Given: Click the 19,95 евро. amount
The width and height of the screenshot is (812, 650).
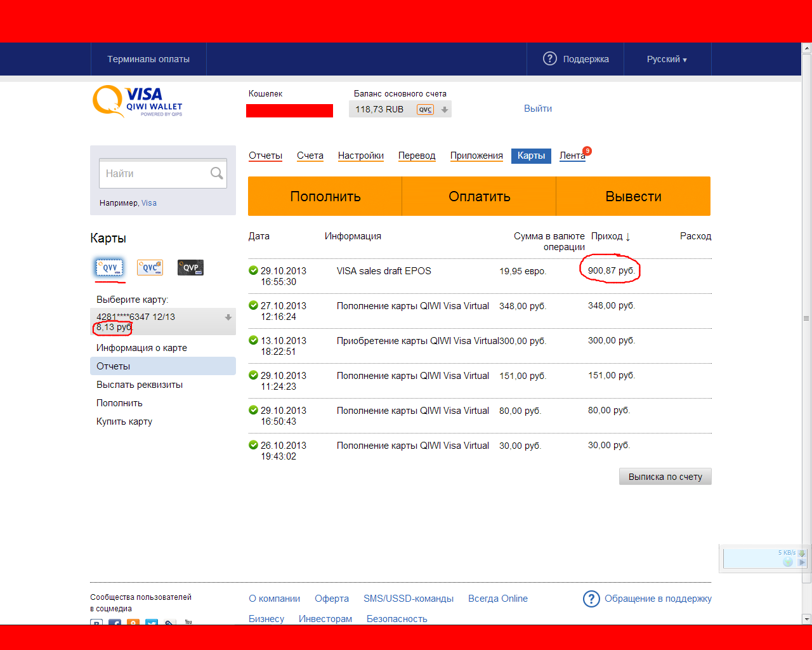Looking at the screenshot, I should click(523, 271).
